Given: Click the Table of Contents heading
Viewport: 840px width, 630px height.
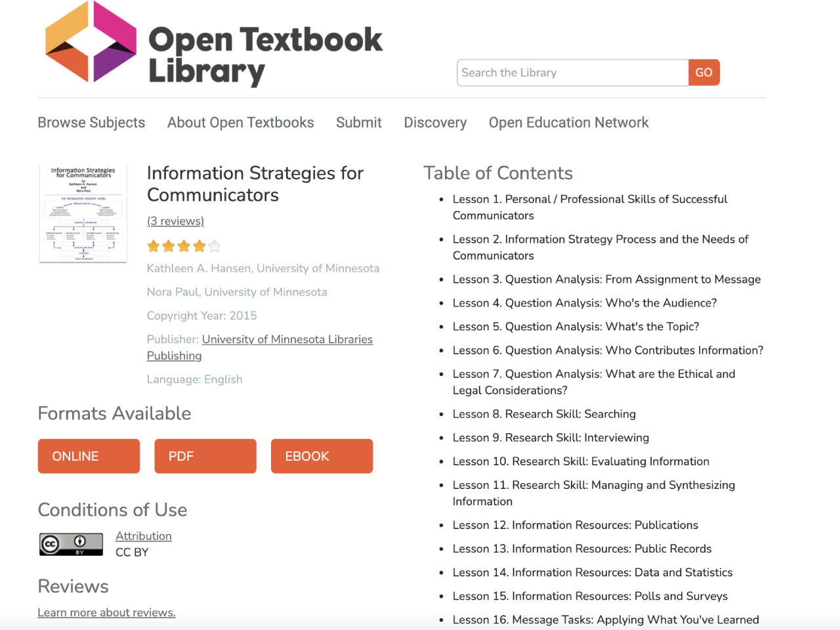Looking at the screenshot, I should coord(498,173).
